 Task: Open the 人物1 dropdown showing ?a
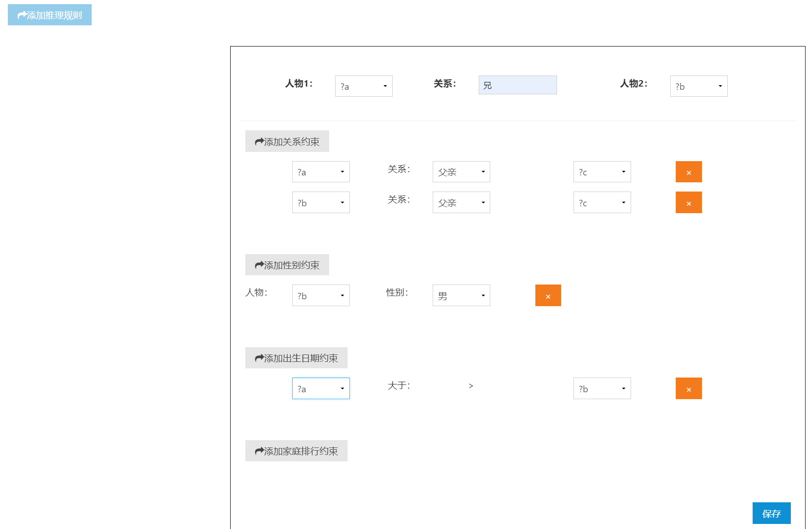[364, 86]
